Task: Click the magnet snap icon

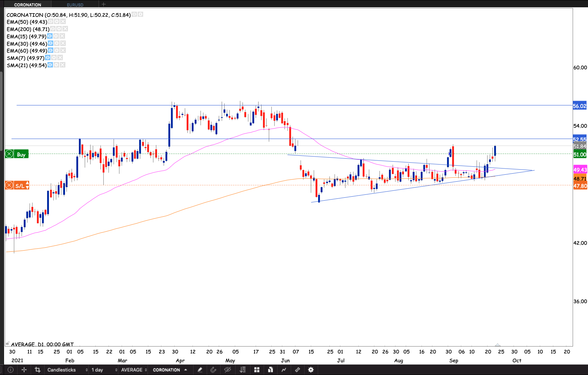Action: point(213,370)
